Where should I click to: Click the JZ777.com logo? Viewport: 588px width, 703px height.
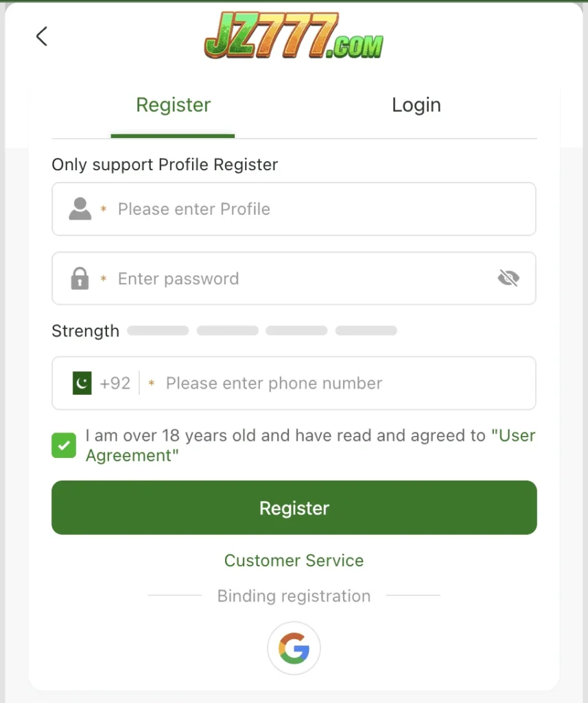tap(294, 37)
